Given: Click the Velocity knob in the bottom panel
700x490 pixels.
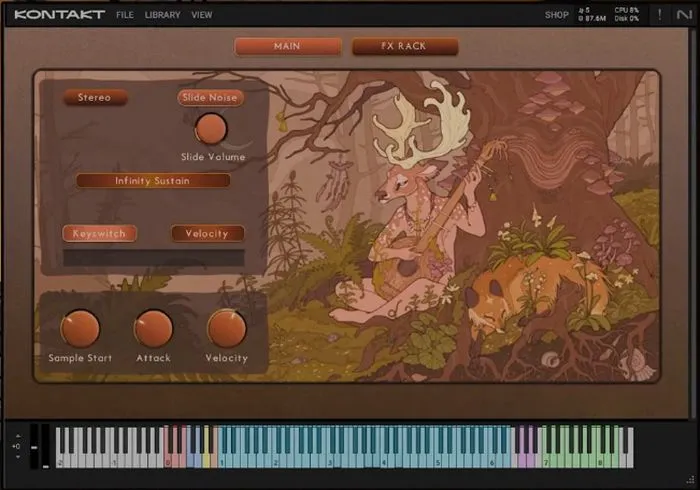Looking at the screenshot, I should pyautogui.click(x=227, y=328).
